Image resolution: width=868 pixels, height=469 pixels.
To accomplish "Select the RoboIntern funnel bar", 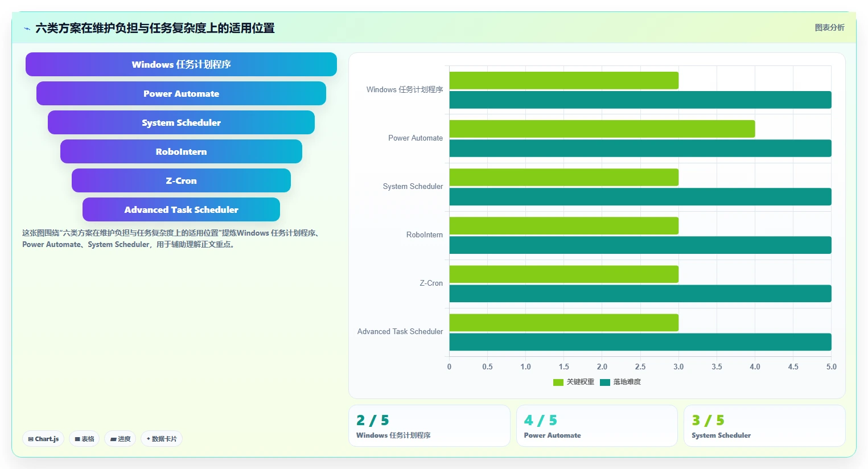I will click(181, 151).
